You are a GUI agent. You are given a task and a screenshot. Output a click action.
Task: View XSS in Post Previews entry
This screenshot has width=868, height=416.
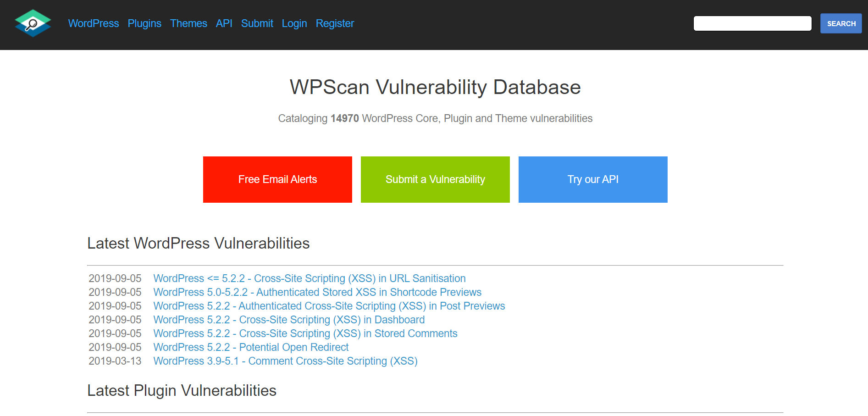tap(329, 306)
